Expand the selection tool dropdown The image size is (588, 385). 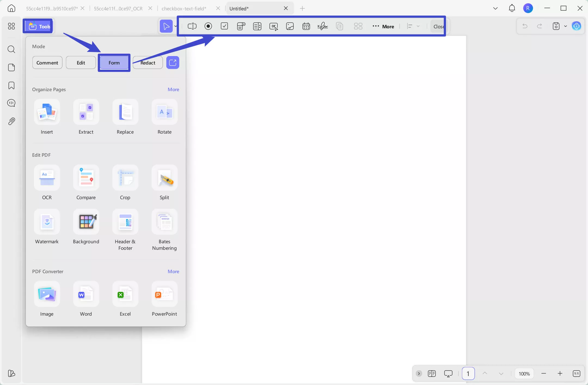[x=176, y=26]
